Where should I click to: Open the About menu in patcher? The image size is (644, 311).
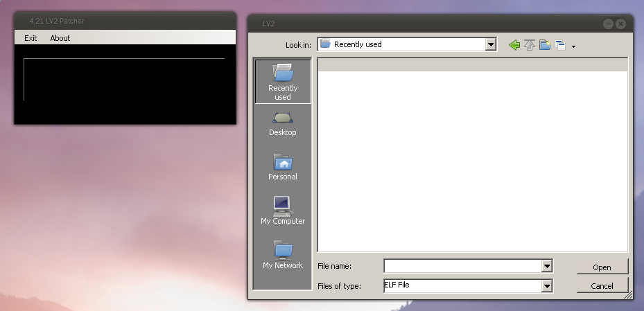click(x=60, y=38)
